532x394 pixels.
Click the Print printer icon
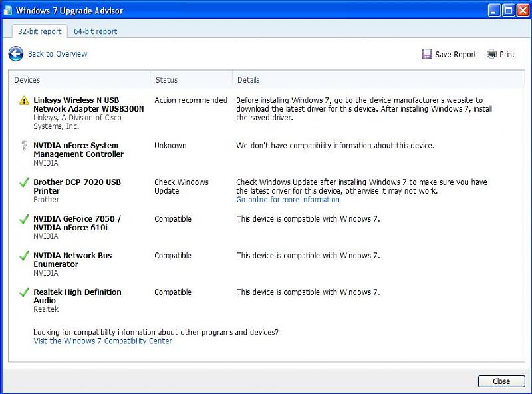491,54
